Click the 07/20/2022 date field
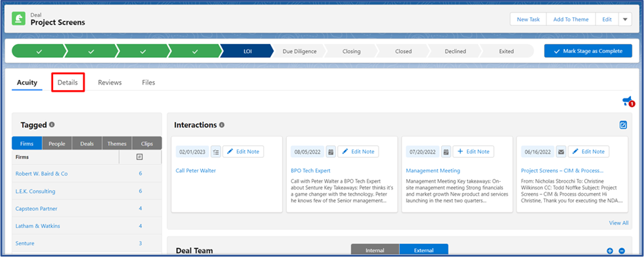The height and width of the screenshot is (257, 644). (x=422, y=152)
